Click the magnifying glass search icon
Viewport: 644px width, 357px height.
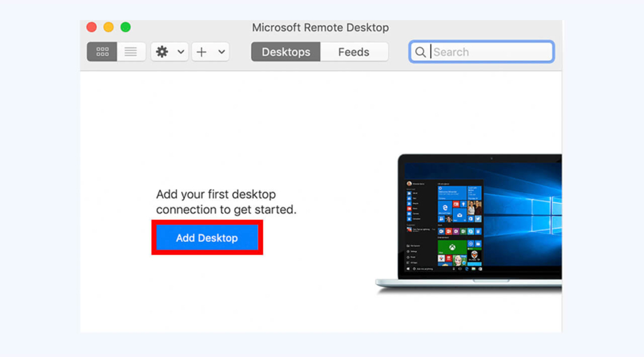(x=420, y=52)
